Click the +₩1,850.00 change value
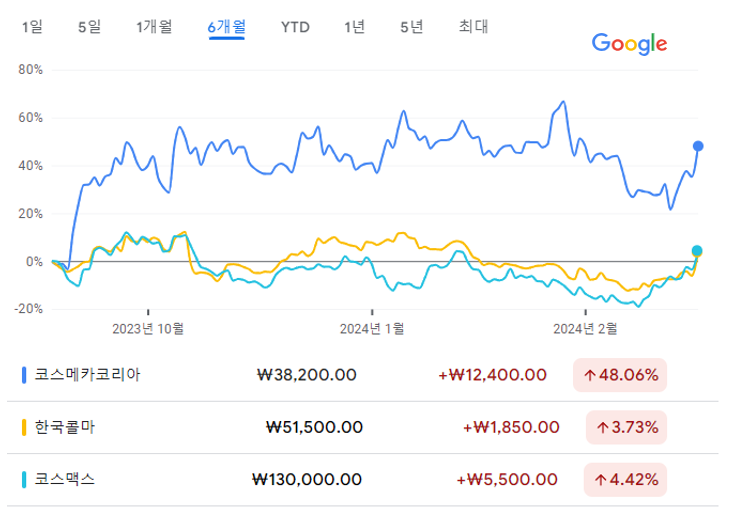735x519 pixels. [x=511, y=428]
